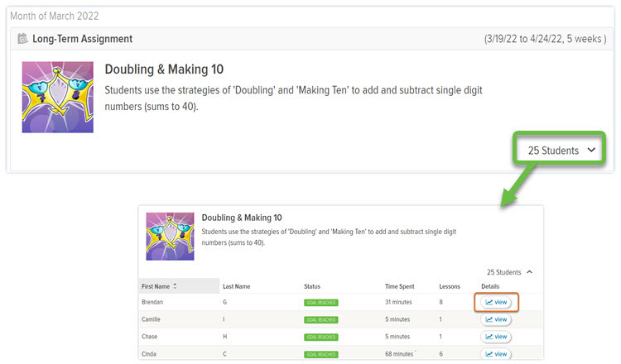Select the student name Cinda
Image resolution: width=621 pixels, height=364 pixels.
(151, 354)
